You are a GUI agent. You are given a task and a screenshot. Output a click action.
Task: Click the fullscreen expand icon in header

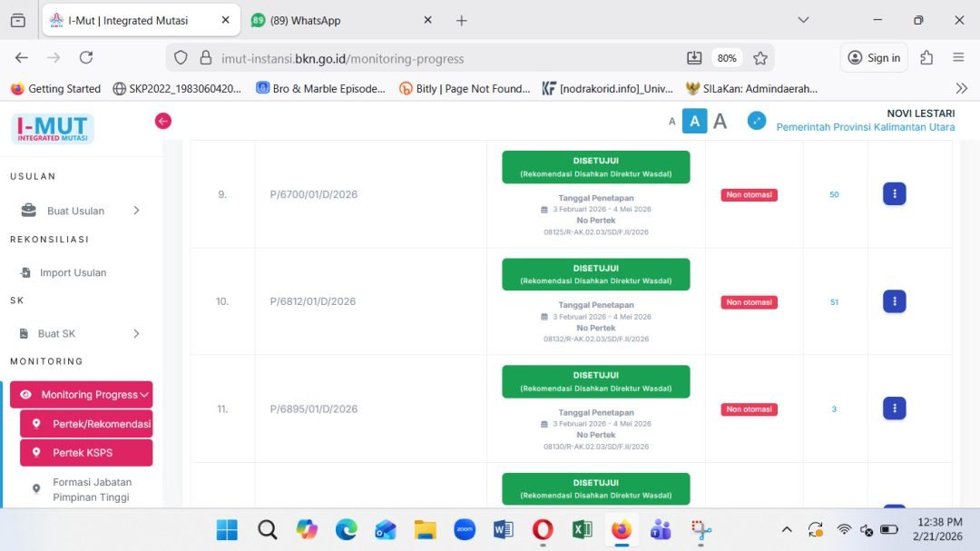(x=757, y=121)
